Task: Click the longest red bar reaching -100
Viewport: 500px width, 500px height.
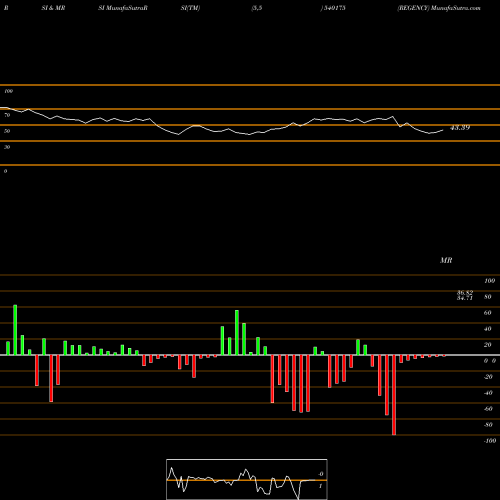Action: click(x=394, y=395)
